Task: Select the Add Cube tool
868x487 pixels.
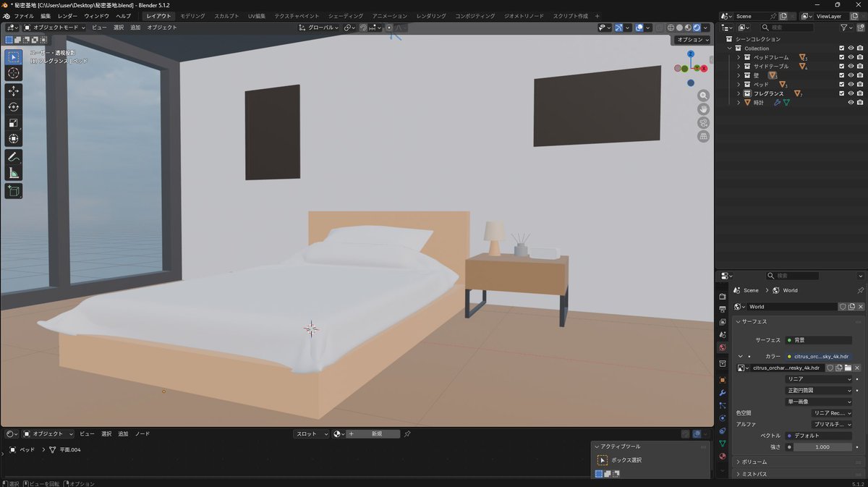Action: 14,191
